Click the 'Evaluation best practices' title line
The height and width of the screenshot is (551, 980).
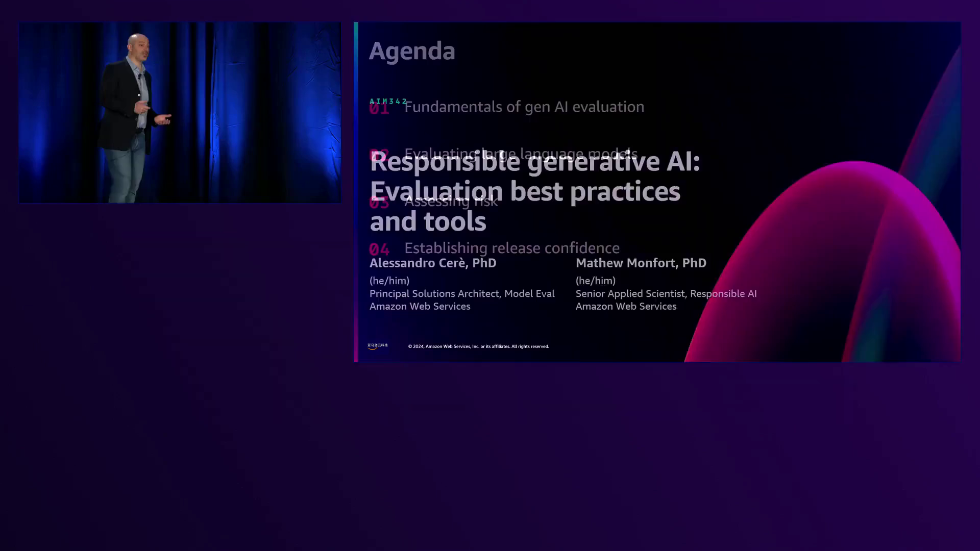click(525, 192)
